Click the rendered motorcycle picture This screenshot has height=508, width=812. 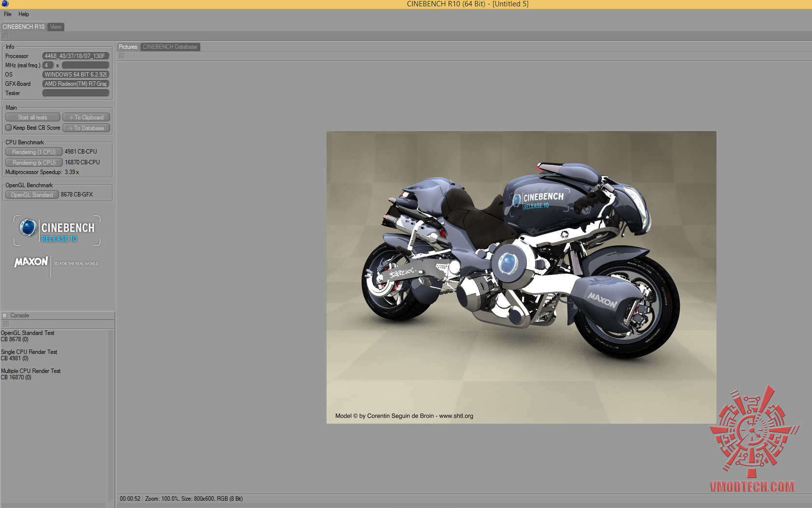click(521, 277)
